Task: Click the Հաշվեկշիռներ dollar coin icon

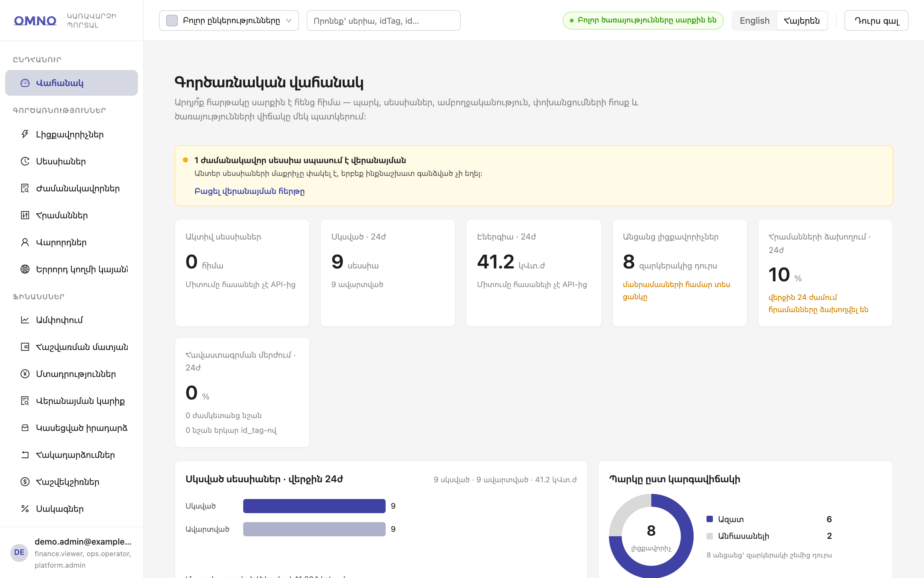Action: (x=25, y=482)
